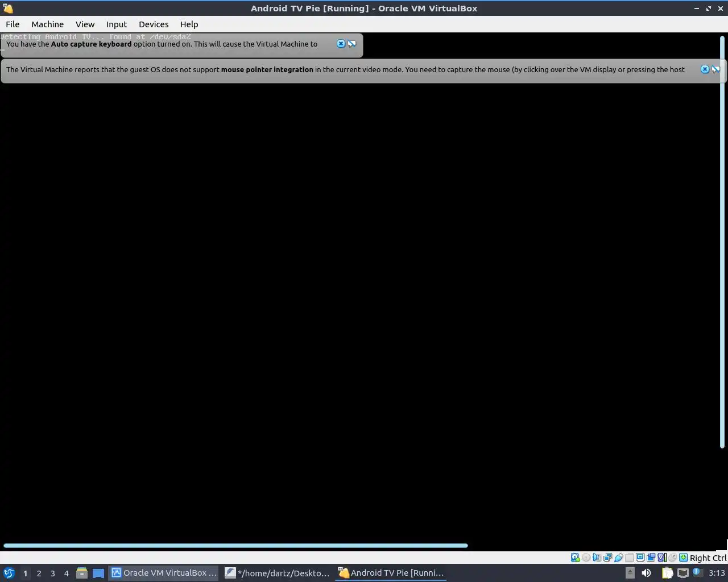728x582 pixels.
Task: Click the black VM display area to capture the mouse
Action: click(x=361, y=313)
